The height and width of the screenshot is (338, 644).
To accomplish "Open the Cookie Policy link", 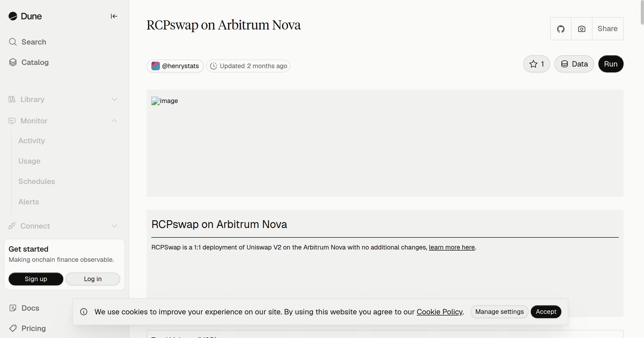I will click(440, 312).
